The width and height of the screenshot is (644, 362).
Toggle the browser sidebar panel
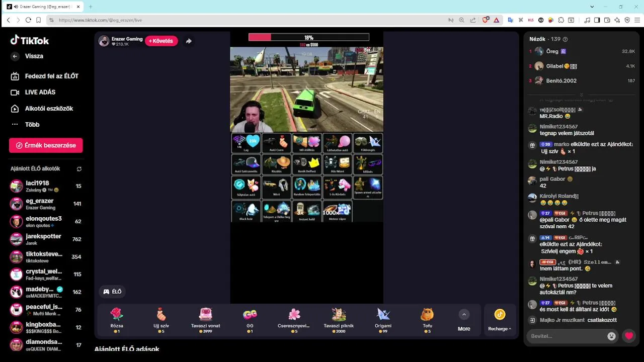pyautogui.click(x=597, y=20)
